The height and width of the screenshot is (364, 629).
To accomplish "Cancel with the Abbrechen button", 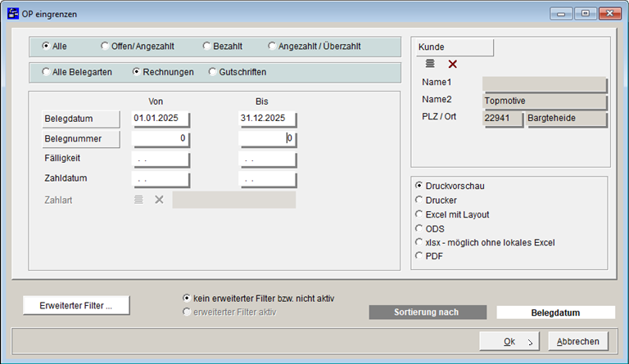I will click(x=578, y=341).
